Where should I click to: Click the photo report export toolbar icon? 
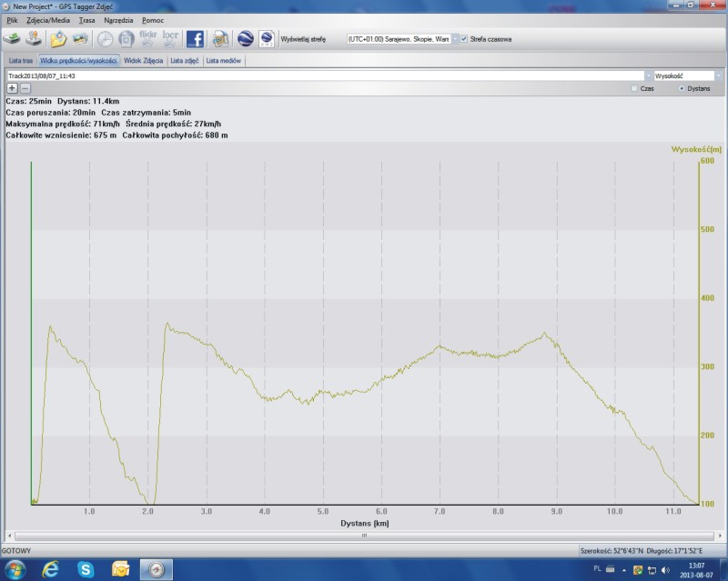(x=220, y=39)
